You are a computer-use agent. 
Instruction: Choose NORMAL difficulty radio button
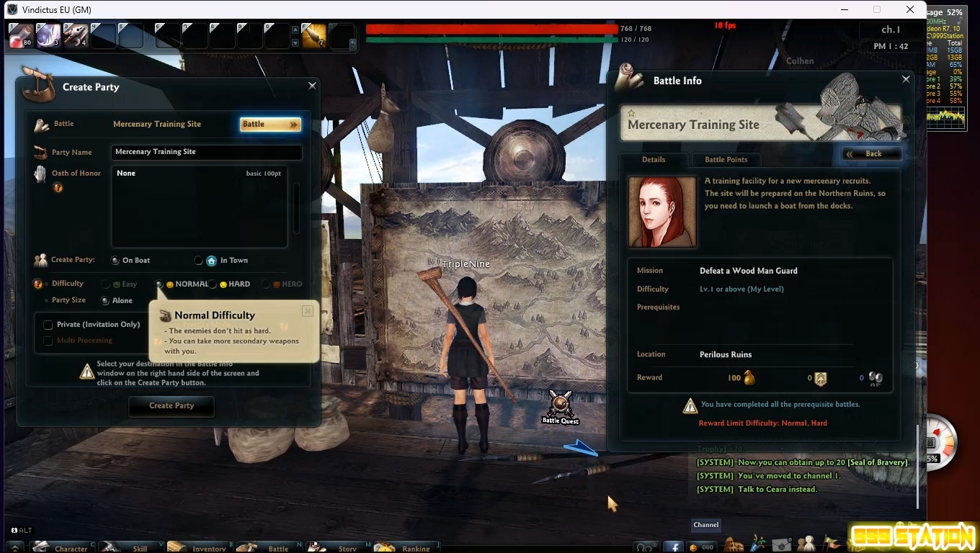tap(159, 284)
